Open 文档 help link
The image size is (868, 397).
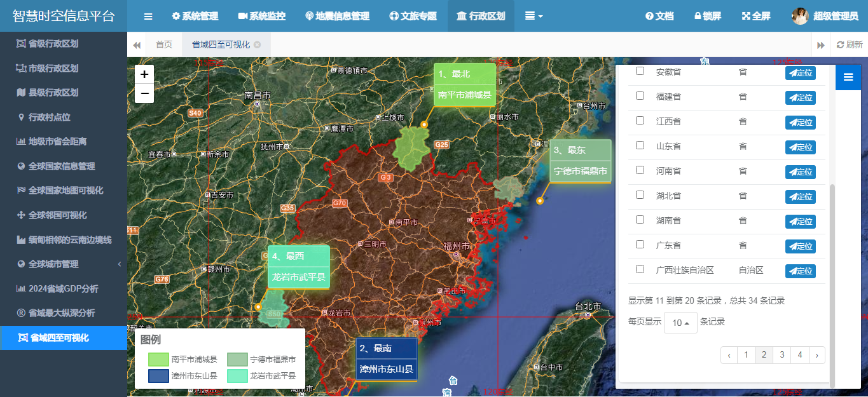[x=659, y=16]
